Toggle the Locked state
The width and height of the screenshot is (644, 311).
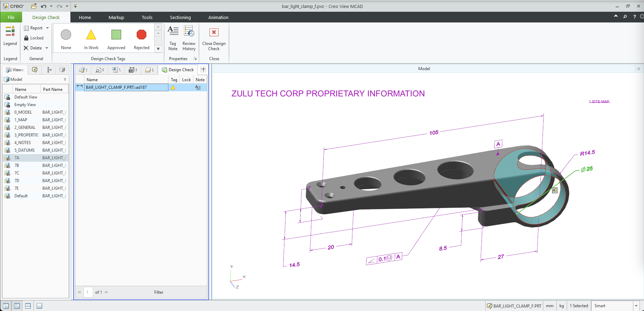(x=34, y=38)
